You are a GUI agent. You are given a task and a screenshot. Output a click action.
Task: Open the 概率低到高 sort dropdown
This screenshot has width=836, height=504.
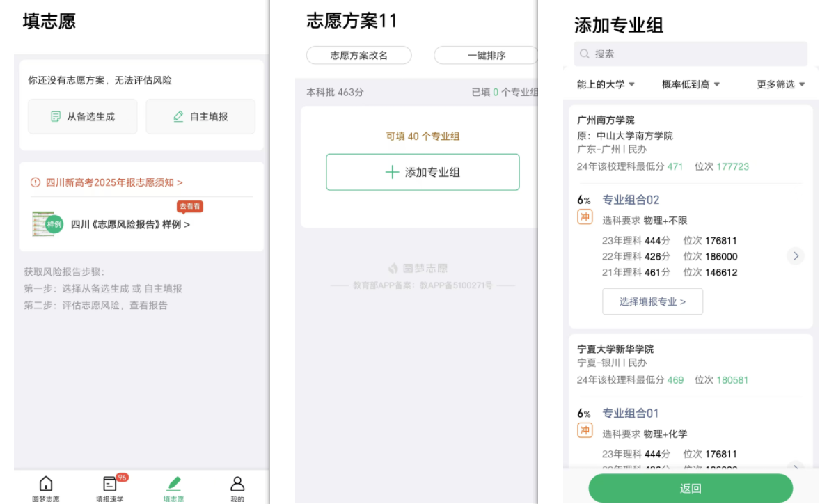click(x=691, y=84)
